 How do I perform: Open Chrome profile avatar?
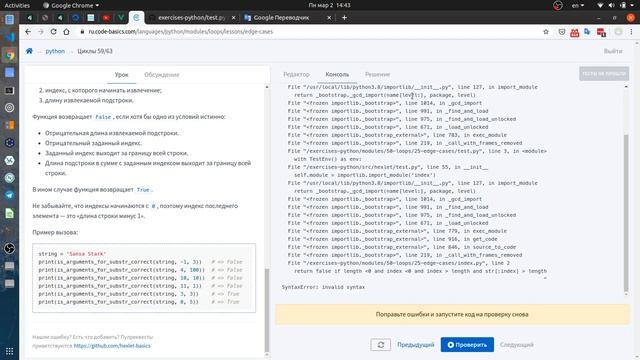pyautogui.click(x=618, y=31)
